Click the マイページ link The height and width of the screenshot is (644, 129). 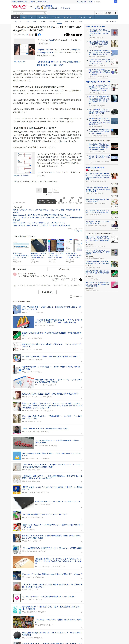(99, 13)
